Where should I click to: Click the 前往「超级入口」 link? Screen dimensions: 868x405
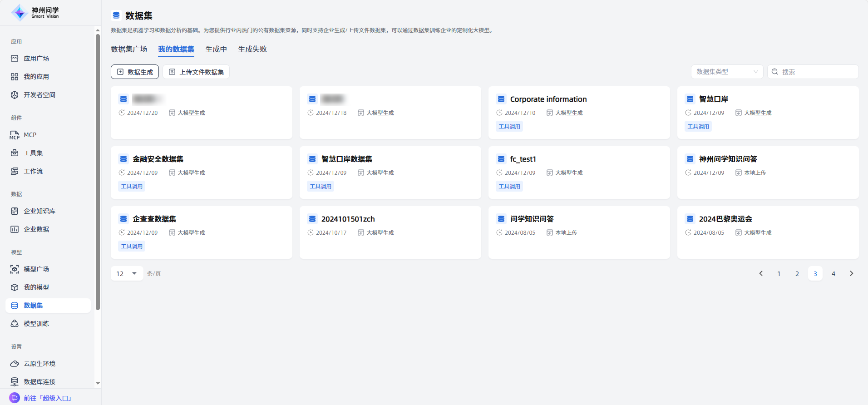47,398
